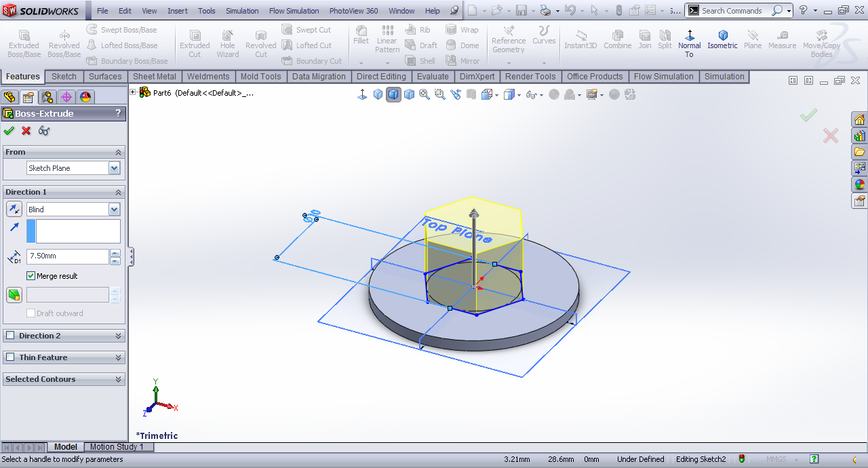Open the Flow Simulation menu
868x468 pixels.
point(294,11)
